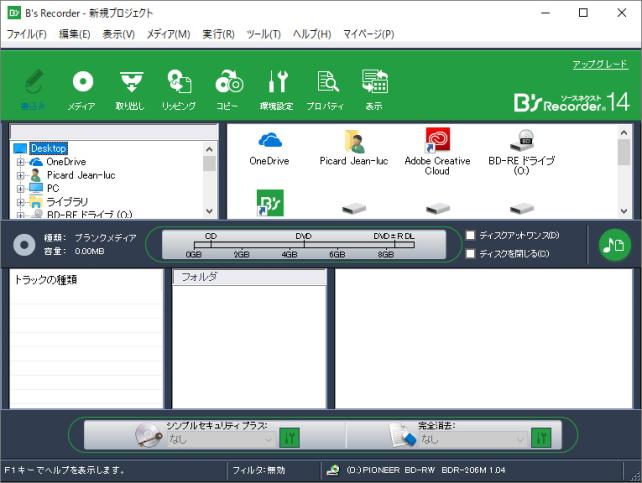The width and height of the screenshot is (642, 483).
Task: Open the 表示(V) menu
Action: point(119,34)
